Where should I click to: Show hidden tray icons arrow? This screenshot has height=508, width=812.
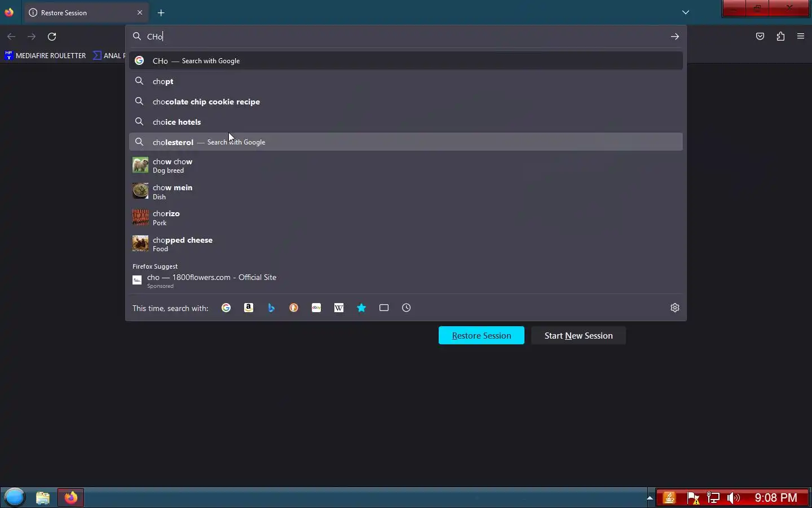650,498
